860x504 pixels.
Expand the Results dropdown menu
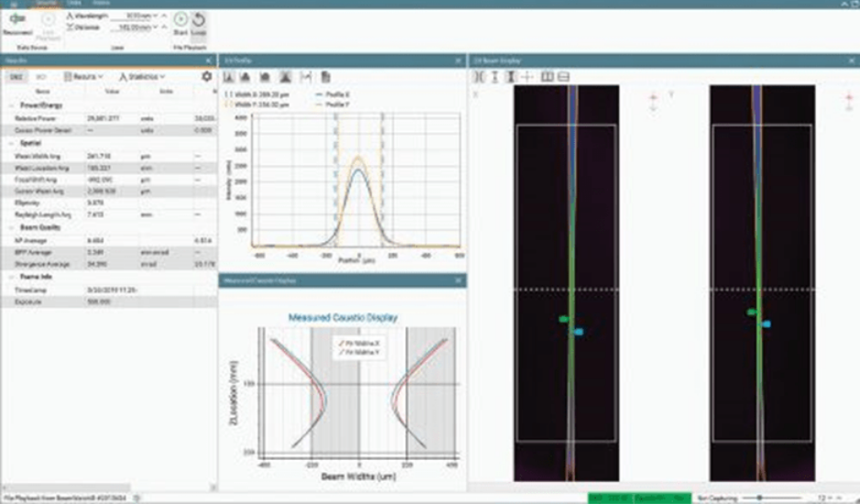(83, 77)
